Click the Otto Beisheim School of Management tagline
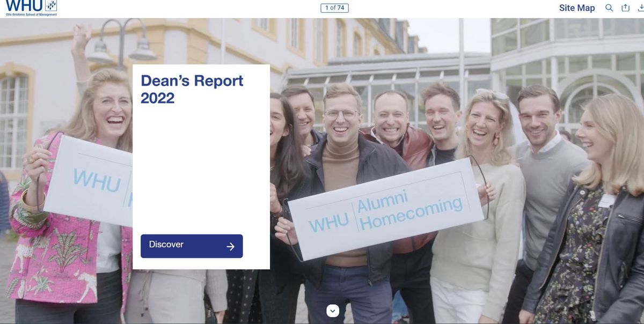 click(31, 14)
